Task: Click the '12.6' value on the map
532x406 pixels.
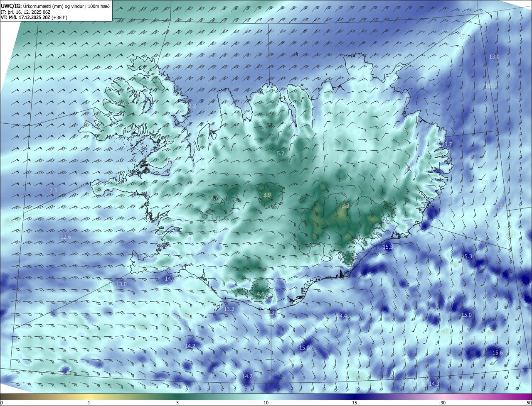Action: pos(66,237)
